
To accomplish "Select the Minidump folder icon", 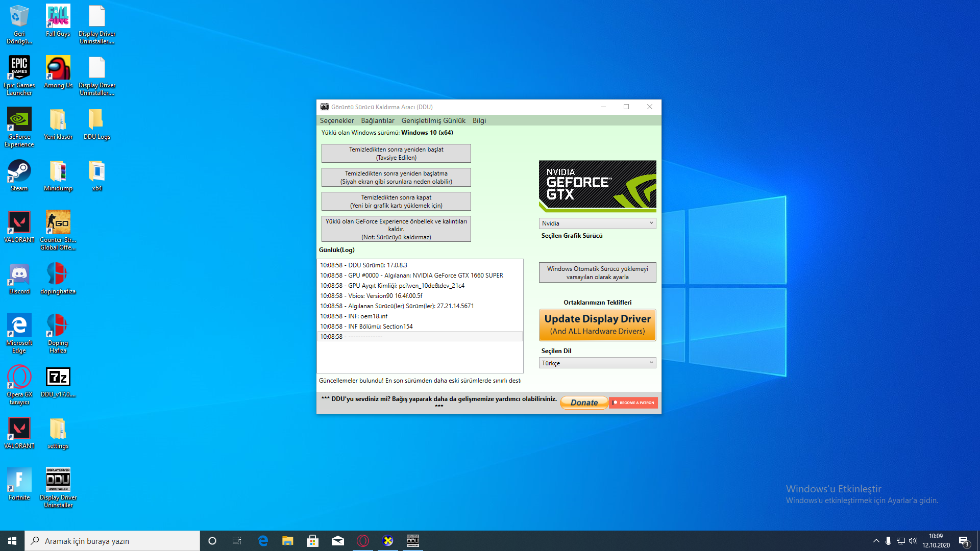I will click(x=58, y=175).
